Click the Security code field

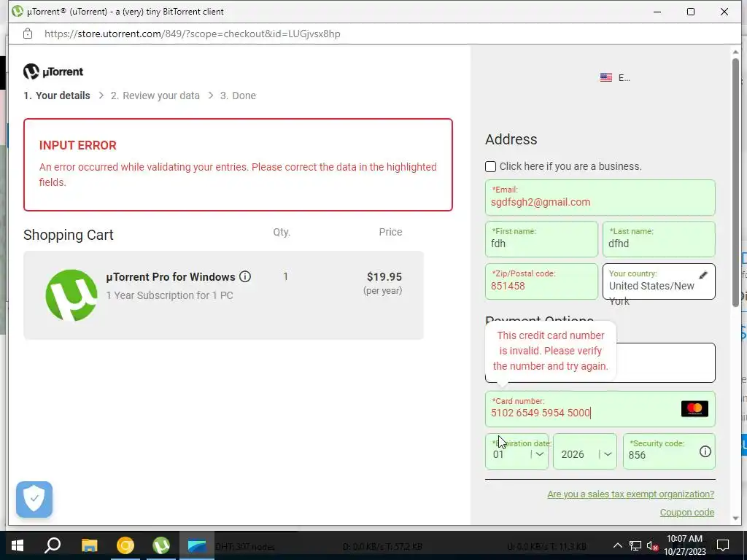(x=670, y=451)
